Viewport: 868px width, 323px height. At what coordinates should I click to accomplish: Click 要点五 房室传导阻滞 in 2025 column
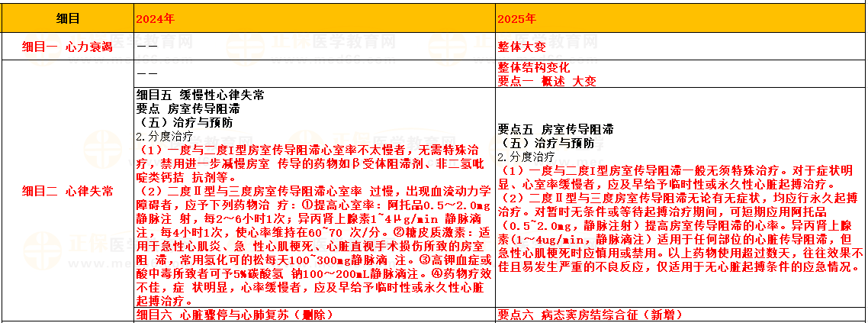coord(555,129)
